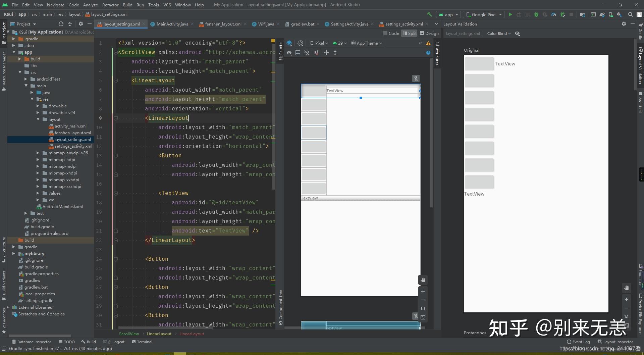Image resolution: width=644 pixels, height=355 pixels.
Task: Click the Debug app bug icon
Action: tap(536, 14)
